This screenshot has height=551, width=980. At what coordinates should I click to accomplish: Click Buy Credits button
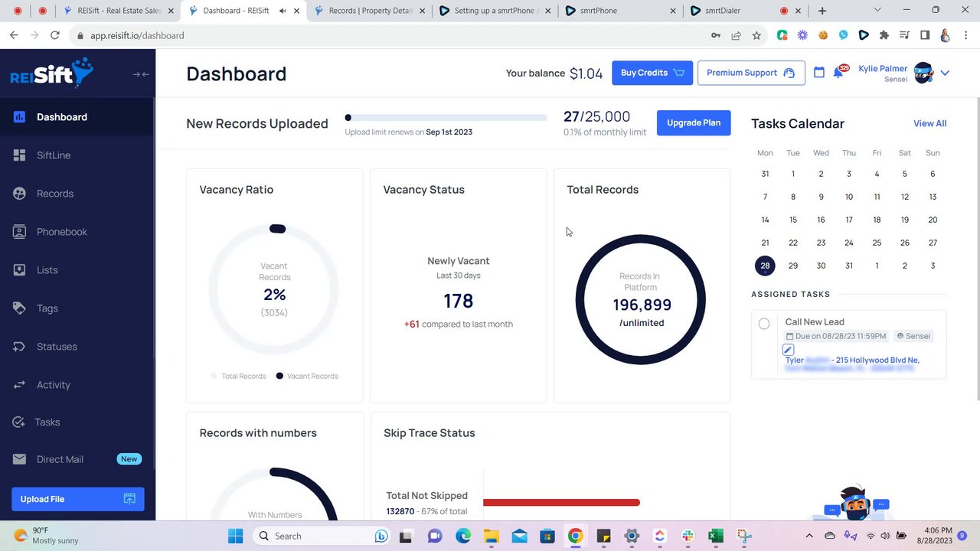[x=652, y=73]
